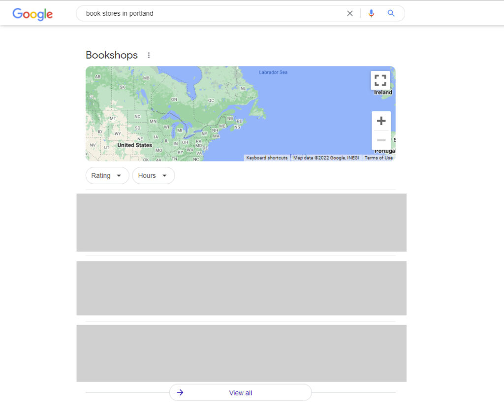Open the three-dot menu beside Bookshops
Viewport: 504px width, 420px height.
(x=149, y=55)
